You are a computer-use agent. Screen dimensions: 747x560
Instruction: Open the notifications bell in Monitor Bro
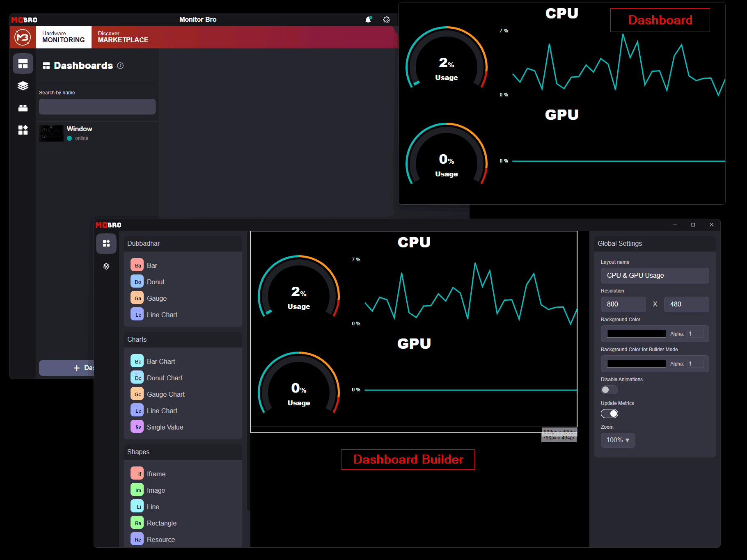pos(368,20)
